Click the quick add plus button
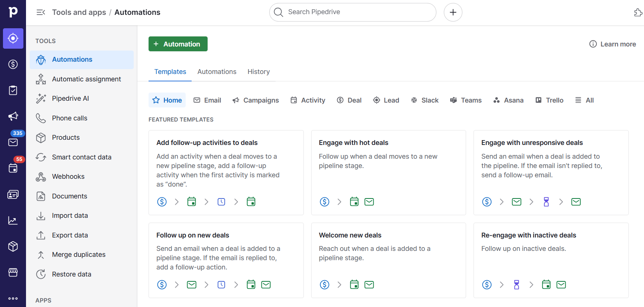The height and width of the screenshot is (307, 644). pos(453,12)
